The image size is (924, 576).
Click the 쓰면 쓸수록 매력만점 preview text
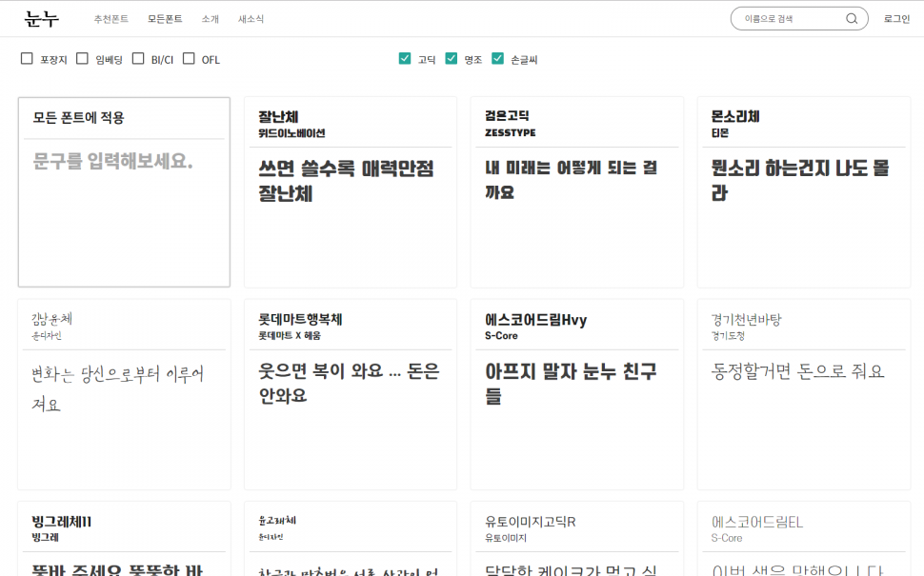[x=346, y=181]
